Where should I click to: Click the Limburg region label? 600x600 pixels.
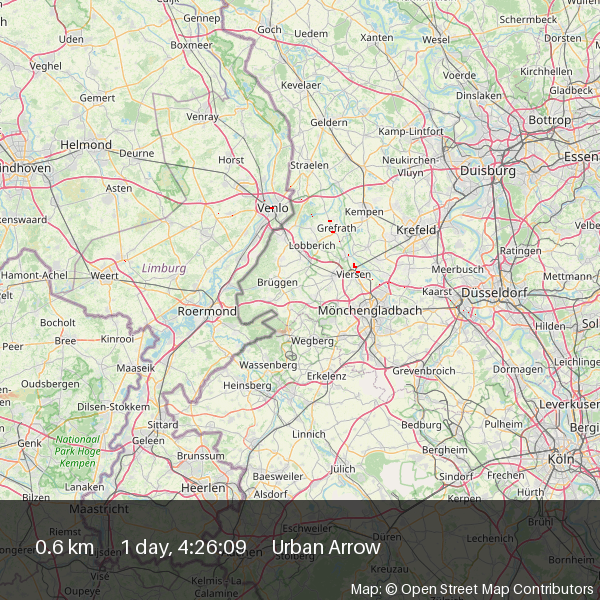coord(164,268)
